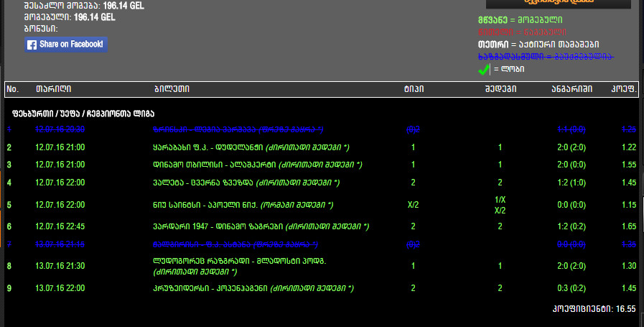The width and height of the screenshot is (644, 327).
Task: Click legend entry ხაზგადასმული = გაუქმებულია
Action: 546,56
